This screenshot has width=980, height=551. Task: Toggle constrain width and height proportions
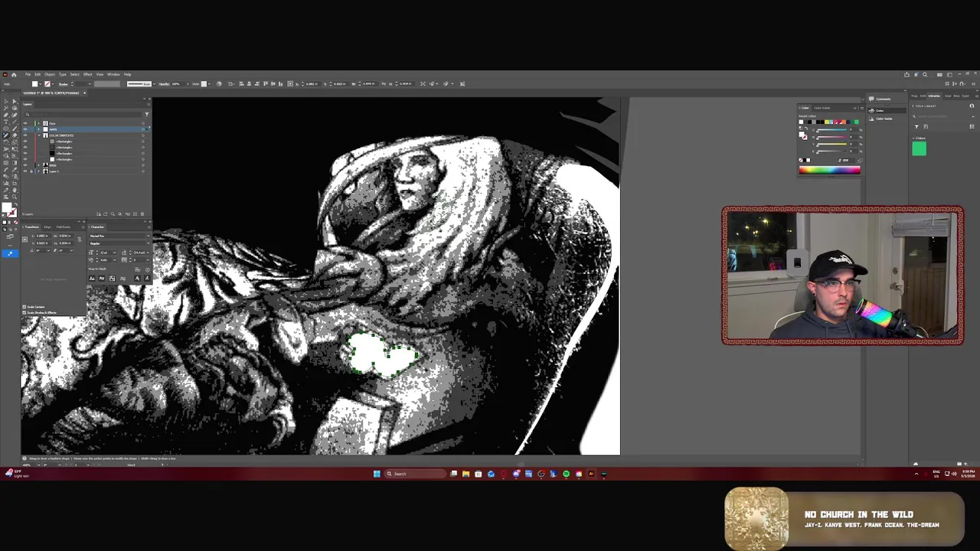[x=80, y=239]
